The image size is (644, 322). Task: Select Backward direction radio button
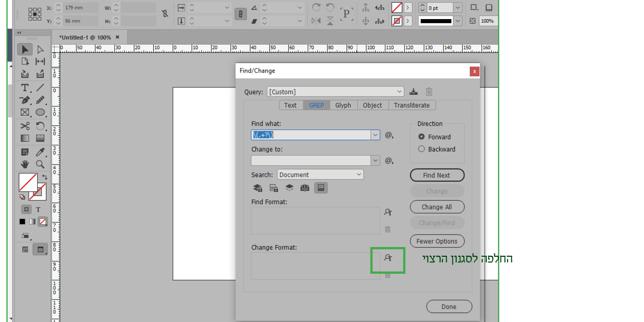click(421, 149)
